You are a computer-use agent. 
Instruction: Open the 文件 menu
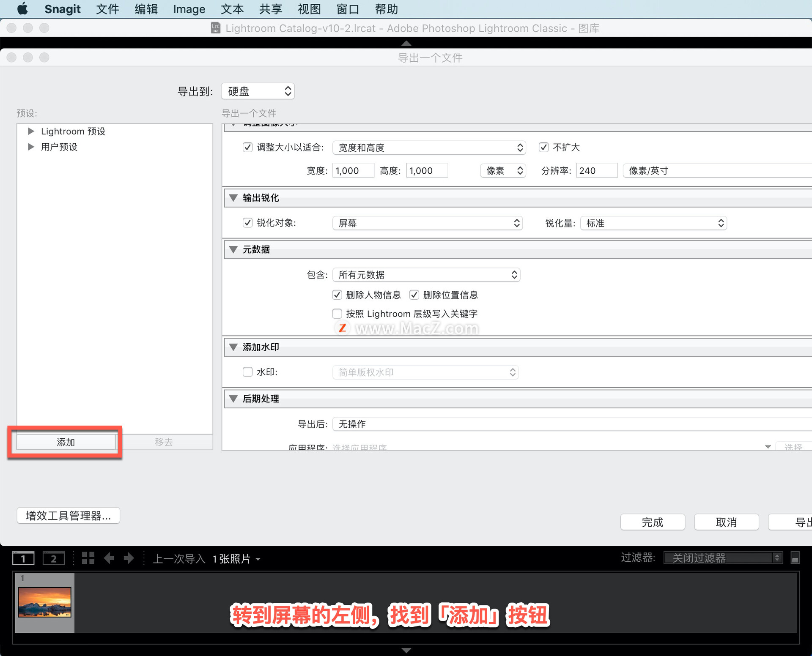tap(107, 9)
